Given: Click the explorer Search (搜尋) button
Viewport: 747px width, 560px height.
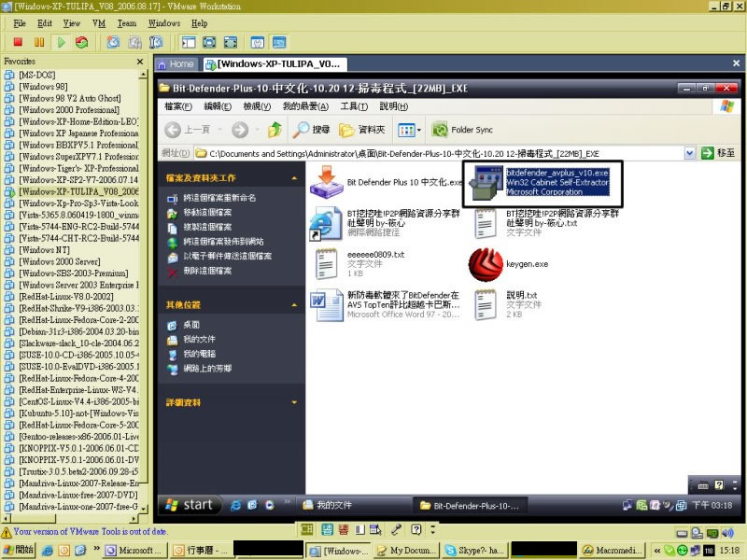Looking at the screenshot, I should pos(312,130).
